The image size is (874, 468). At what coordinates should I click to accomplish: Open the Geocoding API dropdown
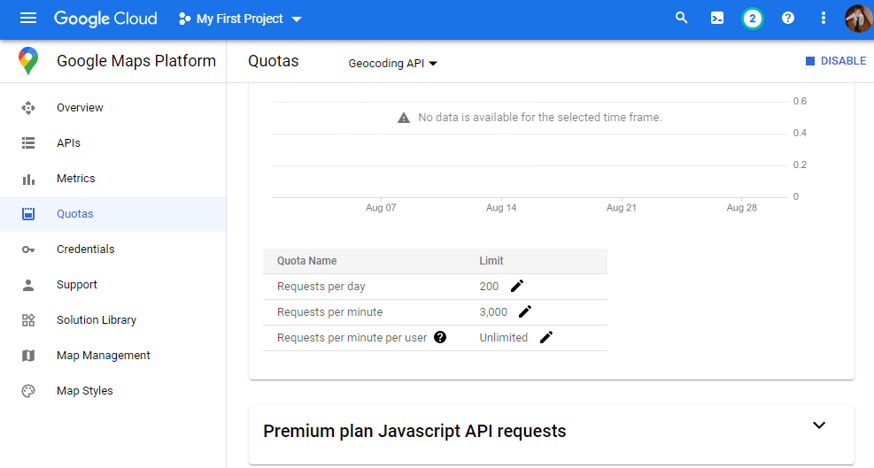392,64
